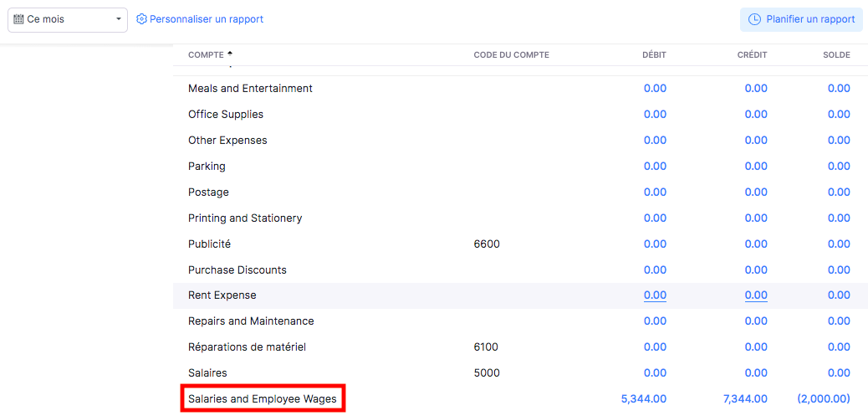The width and height of the screenshot is (868, 416).
Task: Click the Rent Expense underlined debit value
Action: [655, 295]
